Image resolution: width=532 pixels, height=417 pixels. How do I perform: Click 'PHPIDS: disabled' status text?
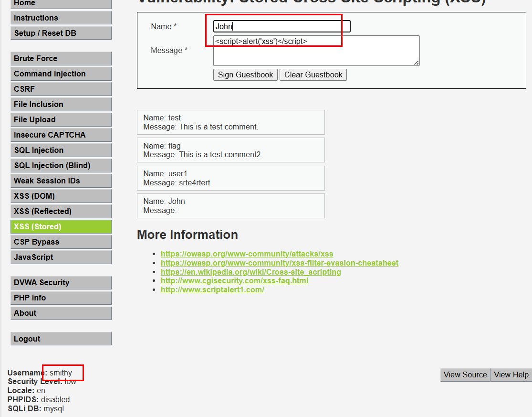tap(39, 400)
